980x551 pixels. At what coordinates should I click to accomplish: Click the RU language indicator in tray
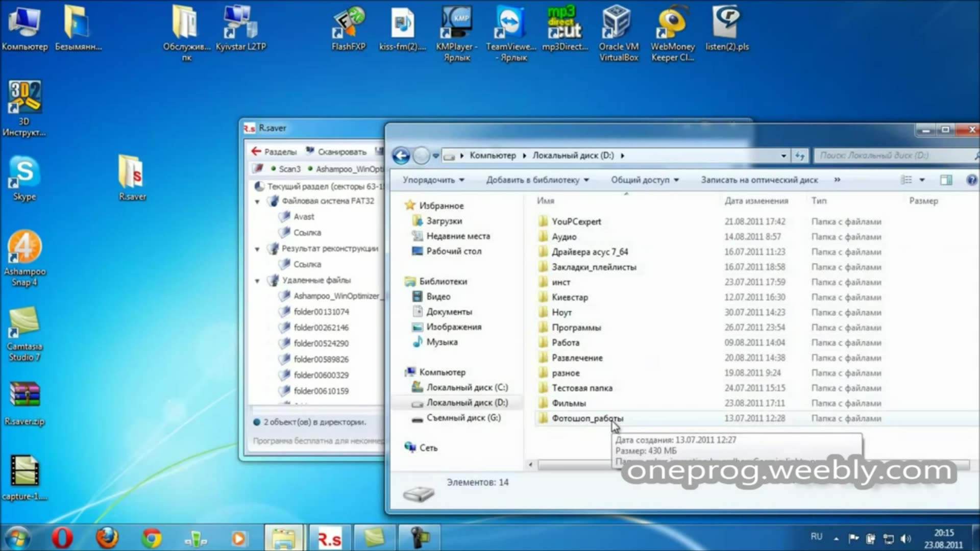click(x=816, y=536)
